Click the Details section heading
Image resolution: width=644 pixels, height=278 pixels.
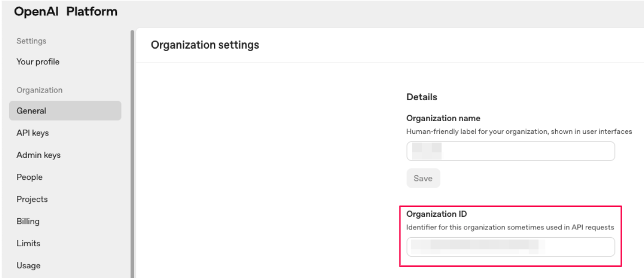422,97
